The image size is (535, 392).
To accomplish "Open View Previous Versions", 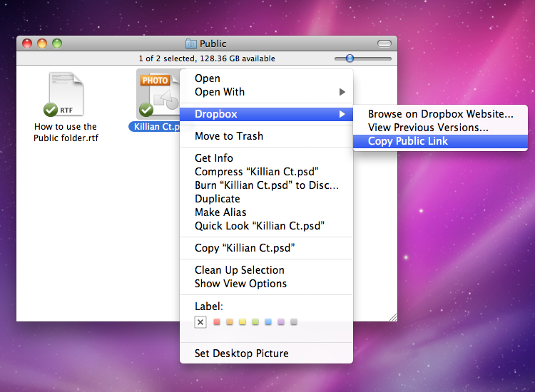I will pyautogui.click(x=428, y=128).
